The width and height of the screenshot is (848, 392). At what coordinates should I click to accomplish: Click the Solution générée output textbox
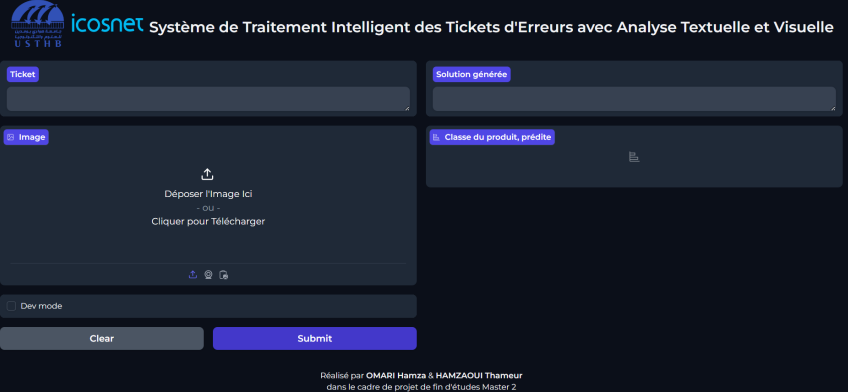(634, 99)
